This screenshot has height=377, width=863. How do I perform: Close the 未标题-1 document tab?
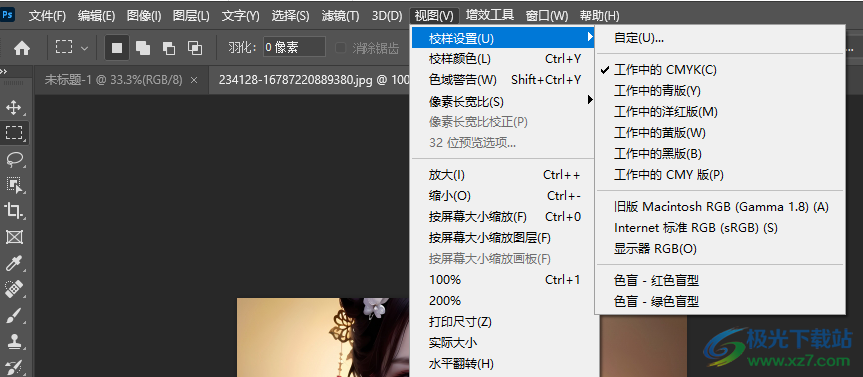[194, 80]
